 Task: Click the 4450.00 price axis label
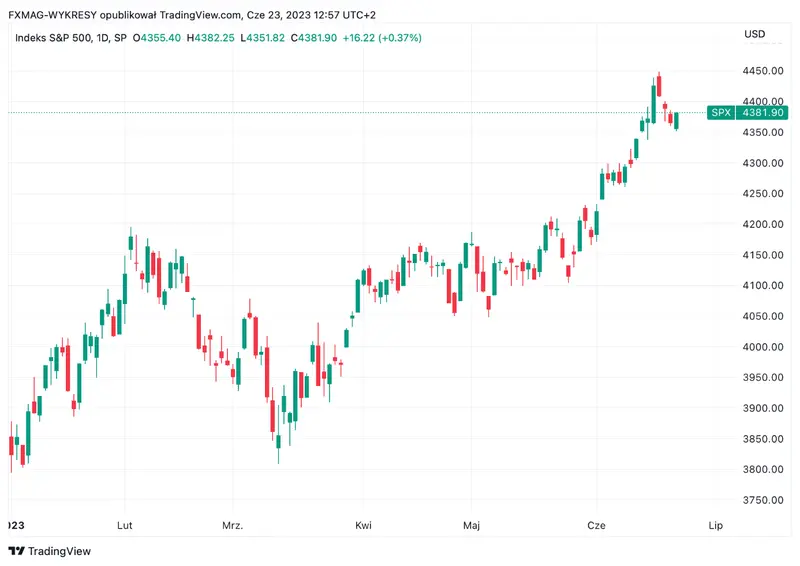[763, 72]
